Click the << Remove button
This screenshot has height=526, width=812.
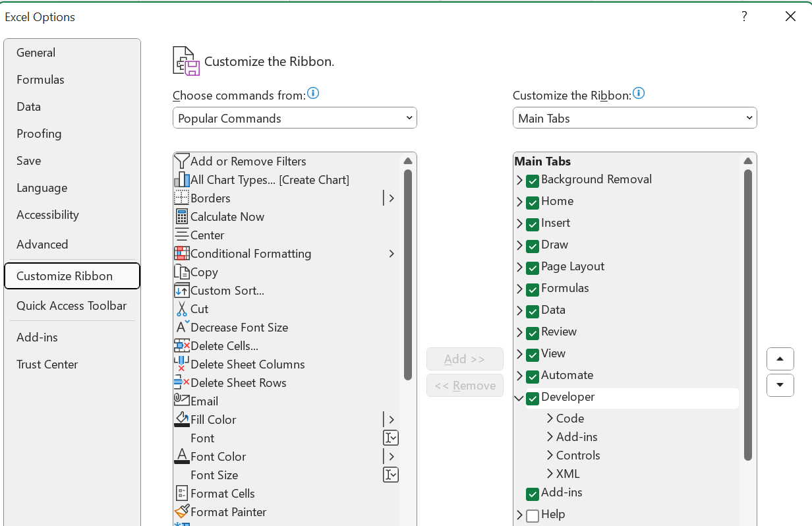(x=465, y=386)
